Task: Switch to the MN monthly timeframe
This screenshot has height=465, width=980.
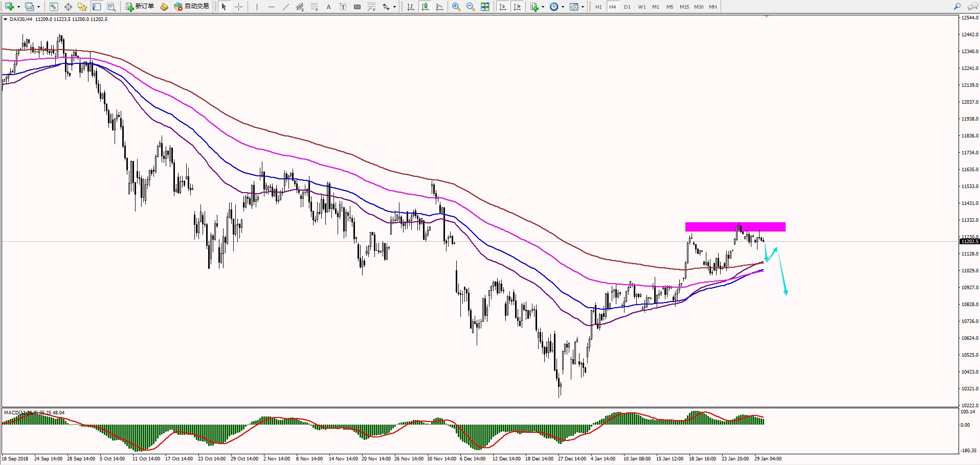Action: (x=713, y=7)
